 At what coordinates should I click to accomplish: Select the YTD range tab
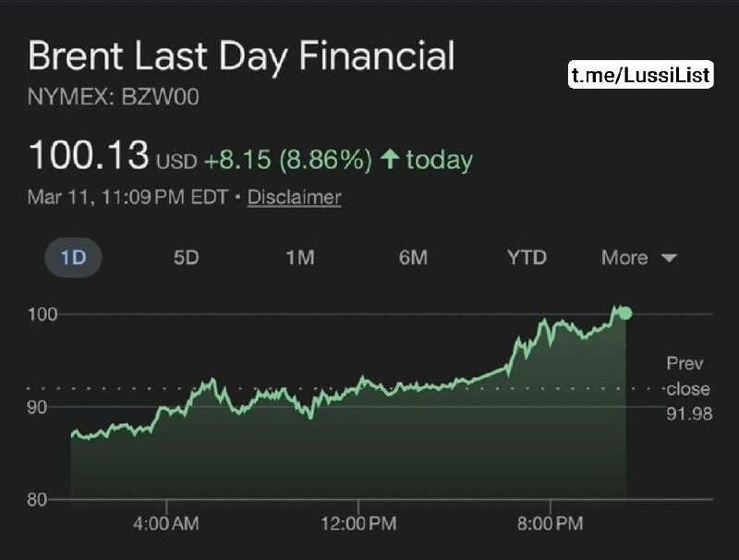coord(527,258)
